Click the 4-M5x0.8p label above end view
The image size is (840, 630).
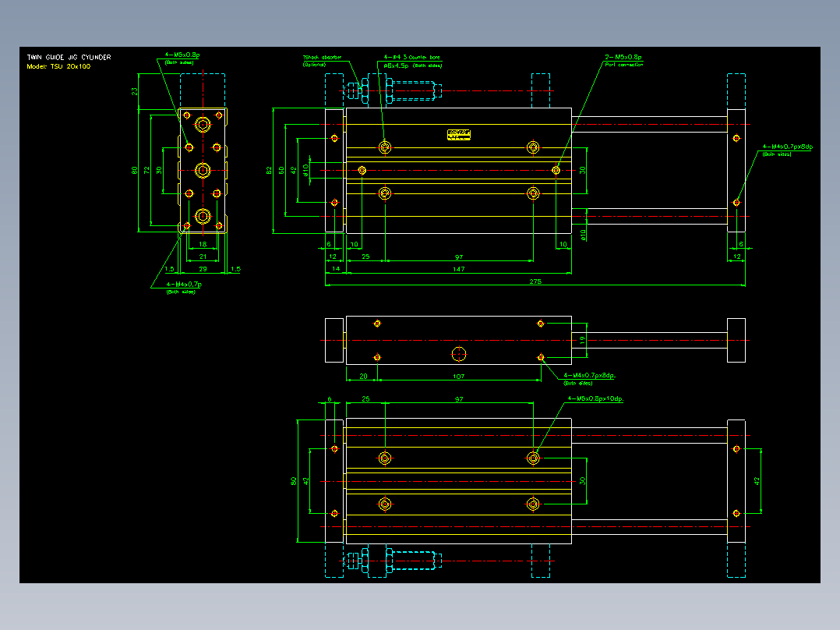182,58
